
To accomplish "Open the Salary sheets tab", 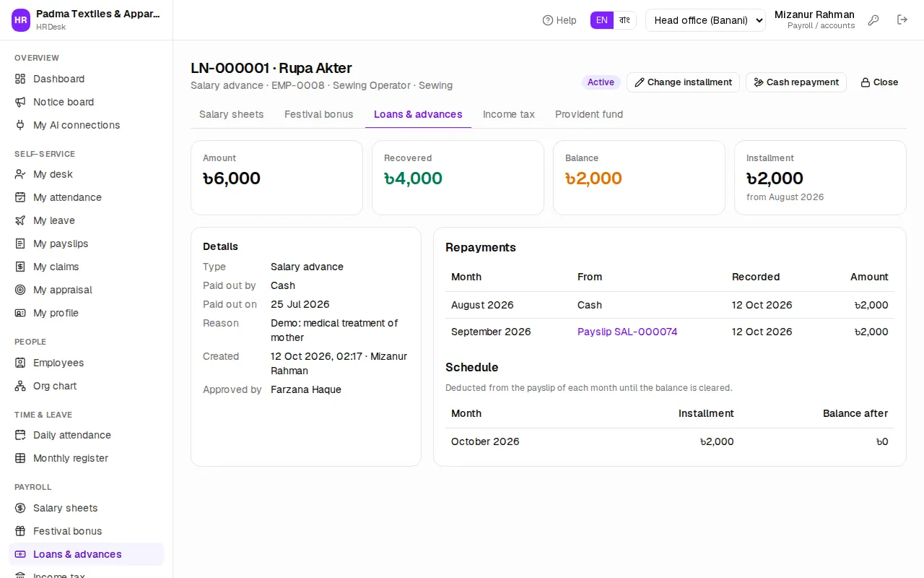I will click(x=232, y=114).
